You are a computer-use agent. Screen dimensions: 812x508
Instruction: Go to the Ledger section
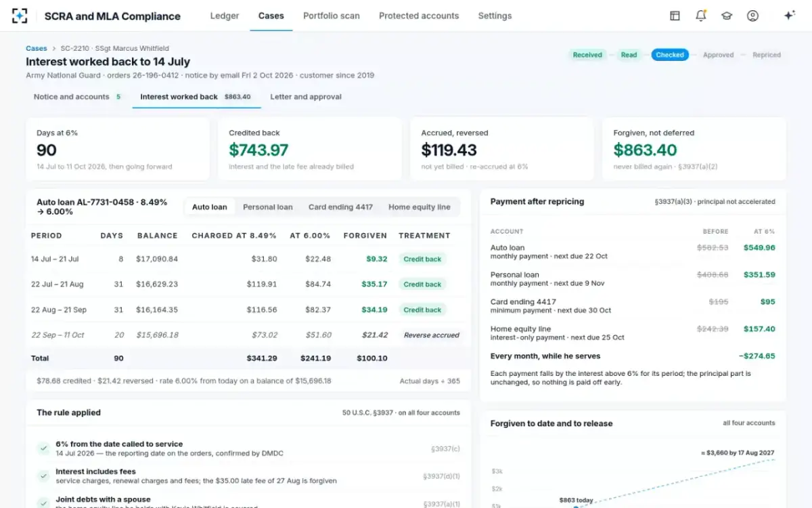[225, 16]
